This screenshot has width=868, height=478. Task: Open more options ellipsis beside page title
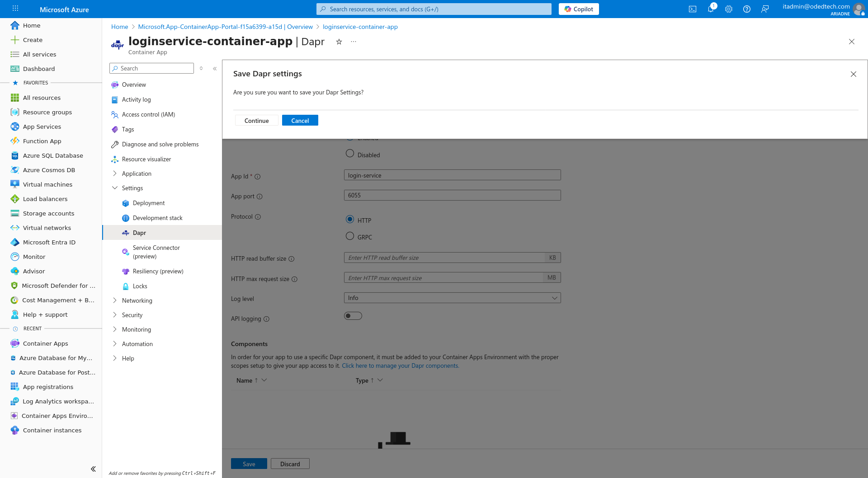click(354, 42)
